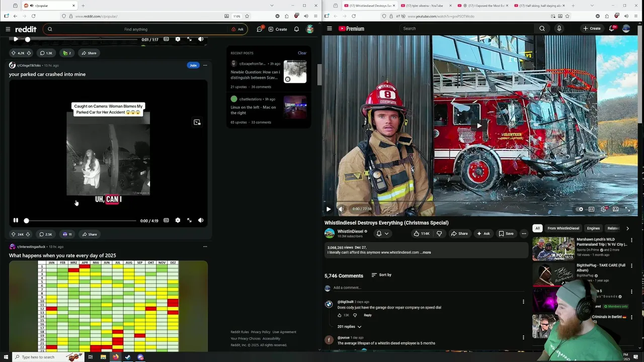The height and width of the screenshot is (362, 644).
Task: Open settings gear on CringeTikToks video
Action: tap(178, 220)
